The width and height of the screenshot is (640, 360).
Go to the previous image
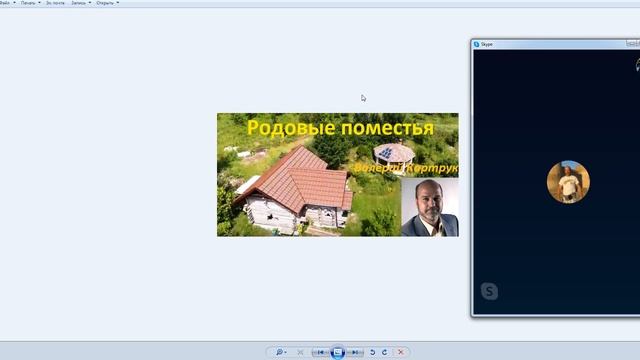(x=321, y=352)
